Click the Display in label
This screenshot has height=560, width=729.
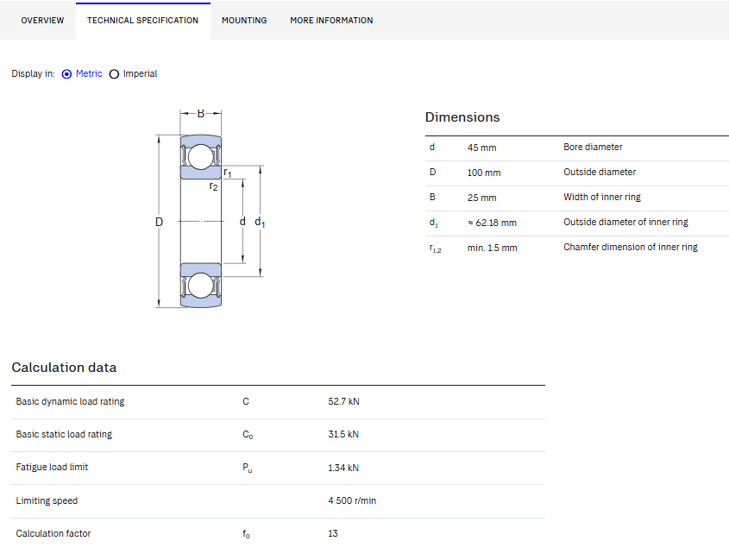[x=33, y=74]
